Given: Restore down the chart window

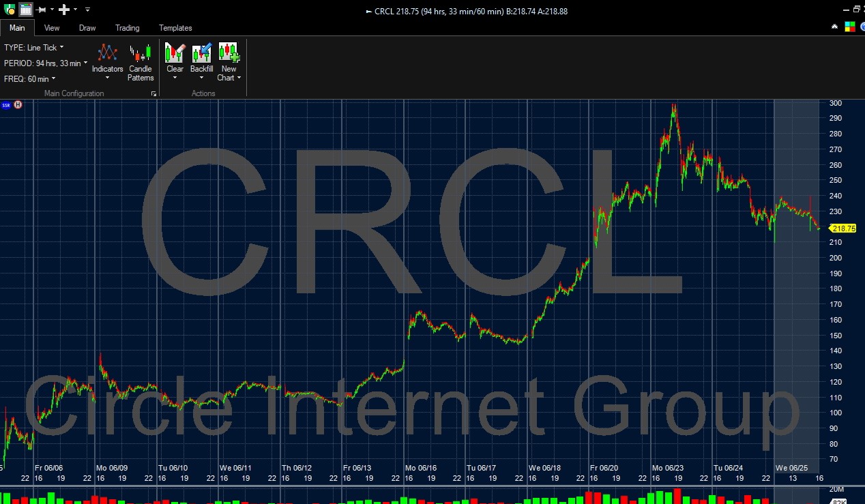Looking at the screenshot, I should (857, 10).
